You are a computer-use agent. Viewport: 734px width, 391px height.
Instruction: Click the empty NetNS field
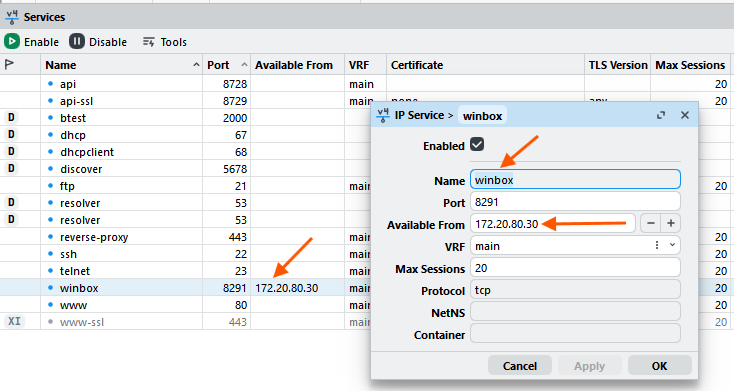575,312
